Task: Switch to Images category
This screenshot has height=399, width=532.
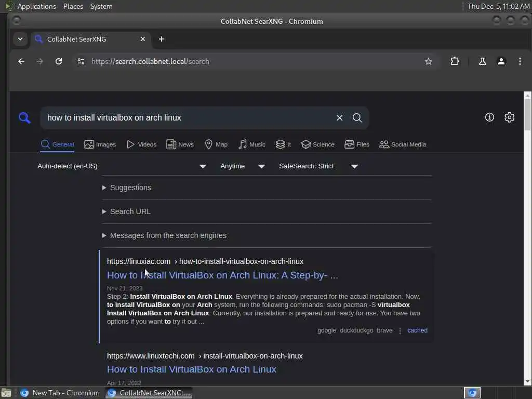Action: point(100,144)
